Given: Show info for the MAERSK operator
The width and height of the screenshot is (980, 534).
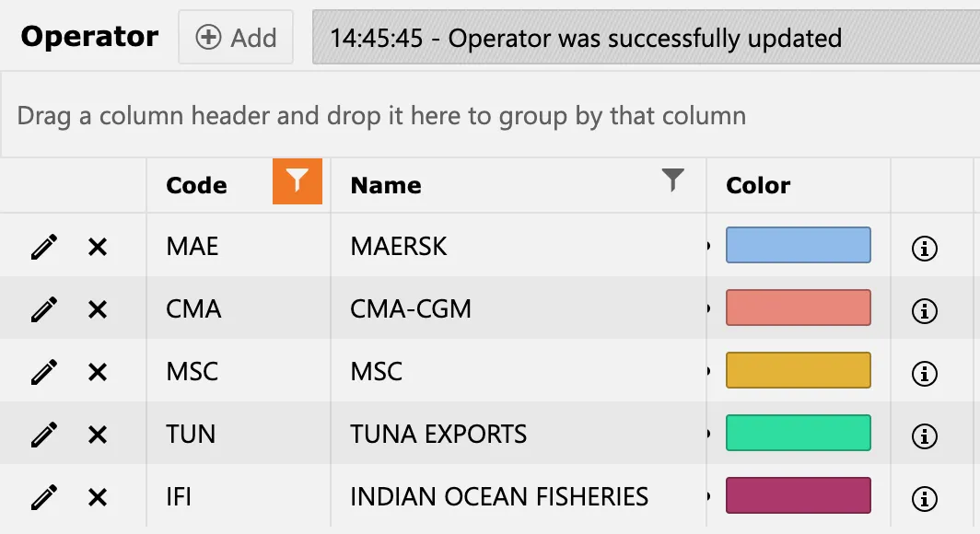Looking at the screenshot, I should [x=925, y=248].
